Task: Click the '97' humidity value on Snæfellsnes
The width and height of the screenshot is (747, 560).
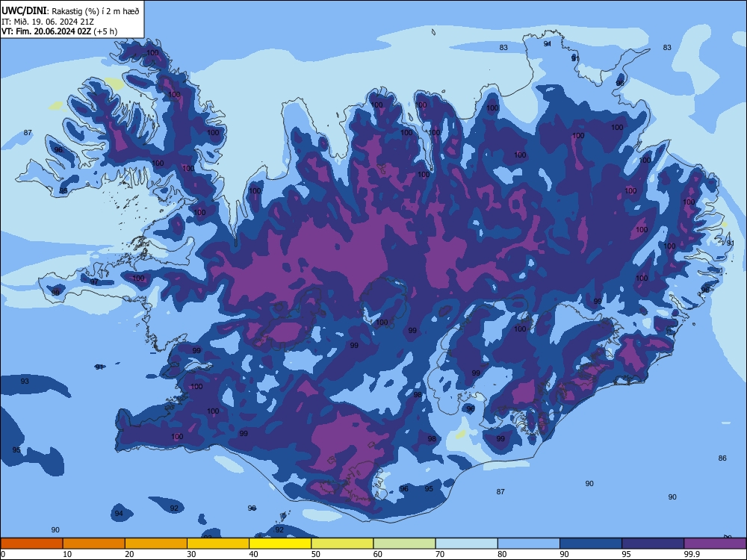Action: pos(94,282)
